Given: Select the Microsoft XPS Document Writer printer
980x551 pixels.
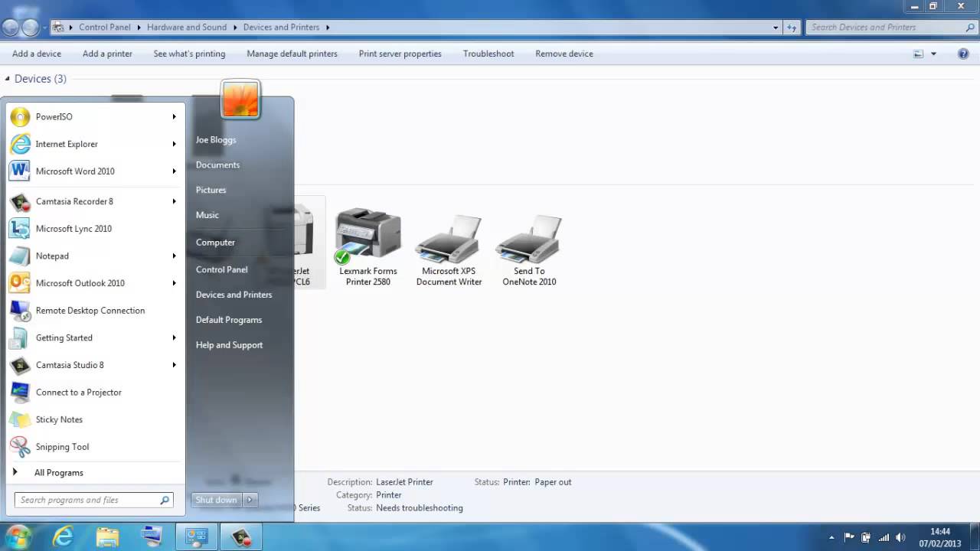Looking at the screenshot, I should coord(449,249).
